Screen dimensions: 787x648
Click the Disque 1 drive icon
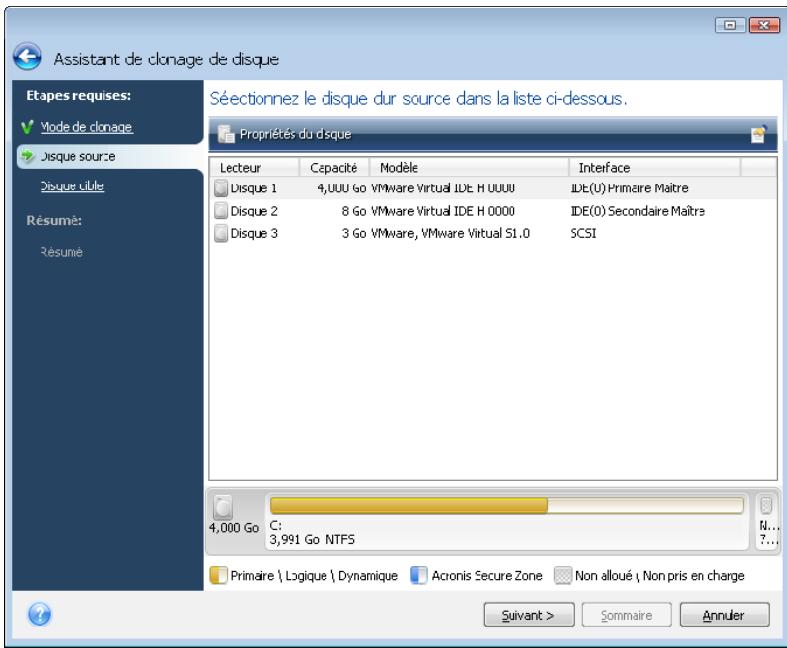click(x=221, y=188)
